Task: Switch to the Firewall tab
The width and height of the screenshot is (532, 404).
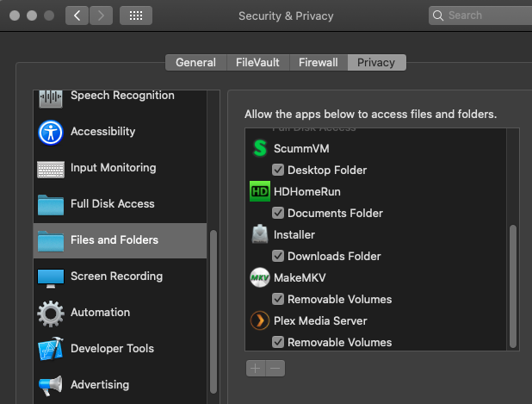Action: tap(319, 62)
